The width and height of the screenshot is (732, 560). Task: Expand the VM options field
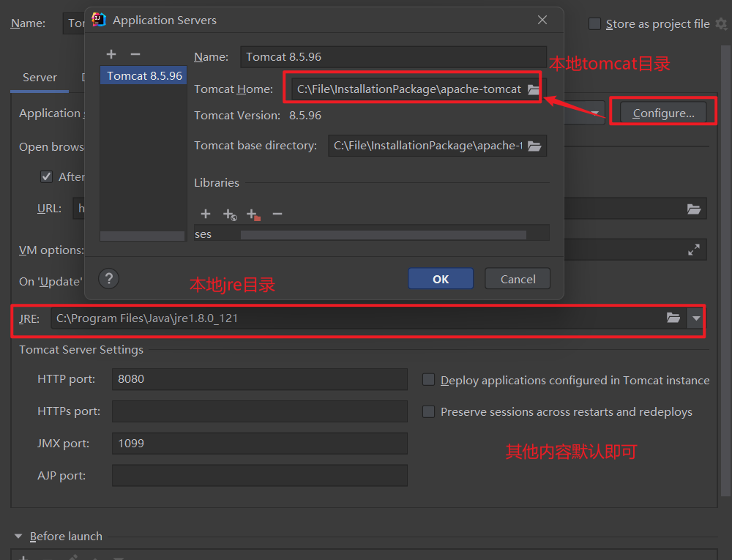pos(694,250)
